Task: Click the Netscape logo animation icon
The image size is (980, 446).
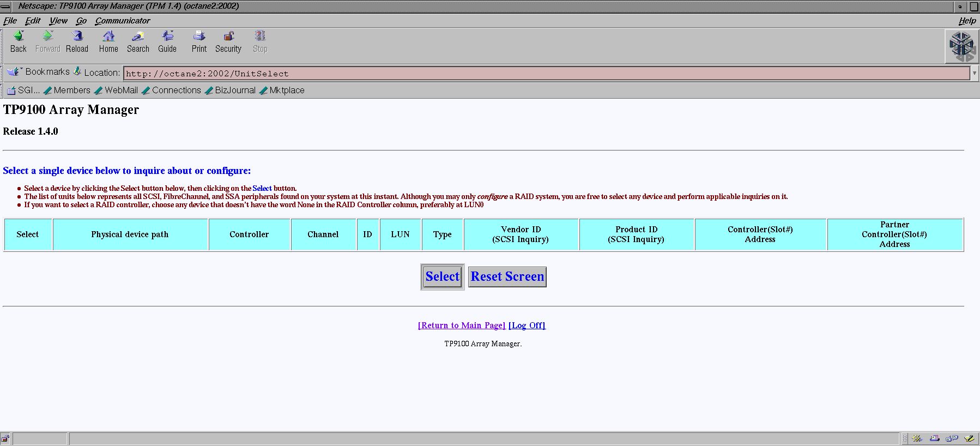Action: (x=961, y=46)
